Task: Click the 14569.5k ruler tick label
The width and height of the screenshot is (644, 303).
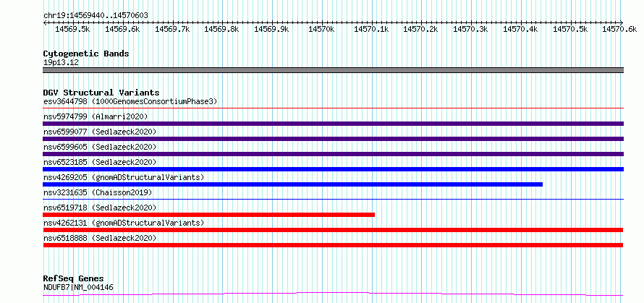Action: click(x=72, y=29)
